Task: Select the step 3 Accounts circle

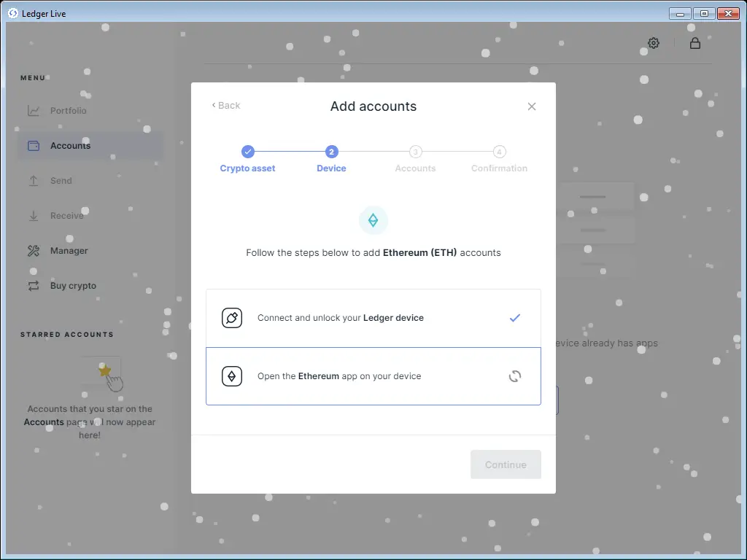Action: click(x=415, y=152)
